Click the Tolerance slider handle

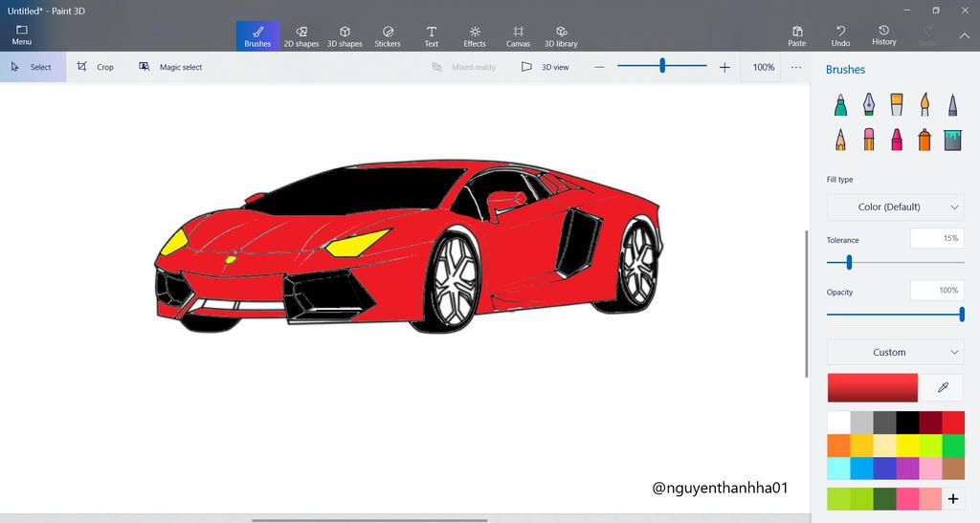click(x=849, y=263)
